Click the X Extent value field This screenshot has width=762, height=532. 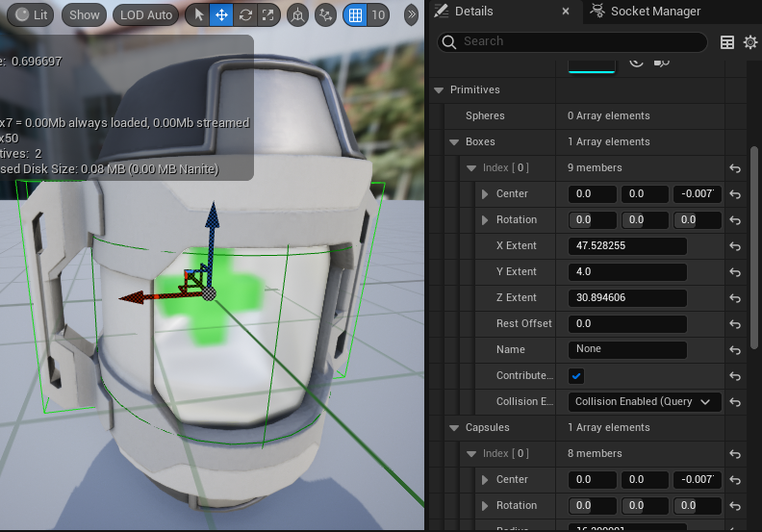[627, 246]
